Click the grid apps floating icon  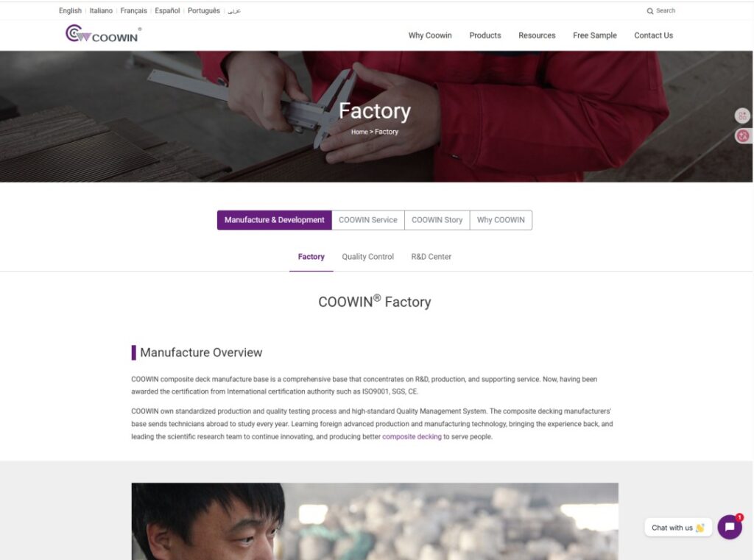742,116
